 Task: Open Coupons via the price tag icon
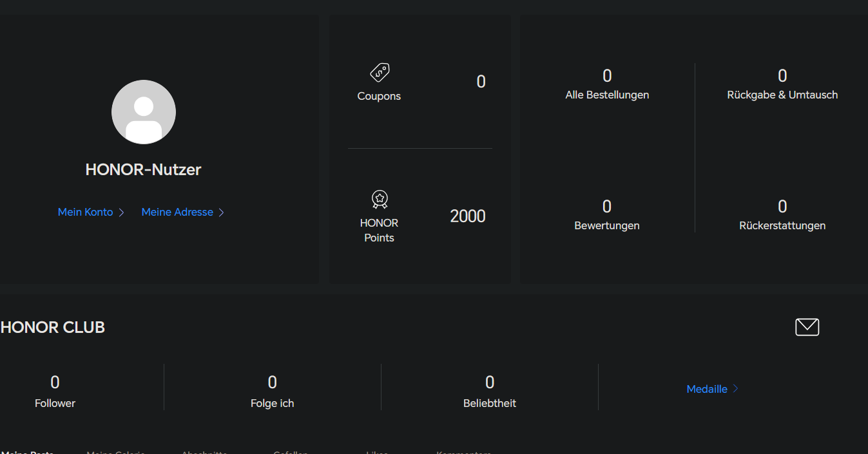380,72
